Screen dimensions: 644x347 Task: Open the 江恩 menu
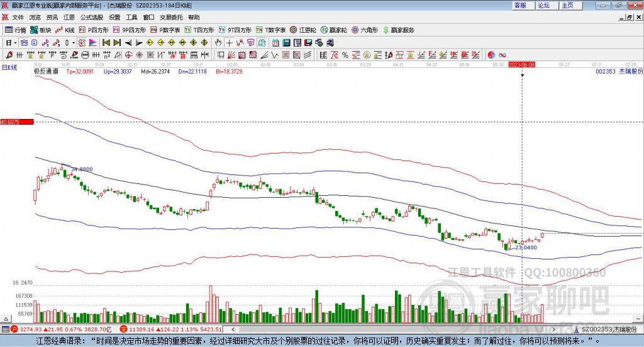tap(69, 18)
